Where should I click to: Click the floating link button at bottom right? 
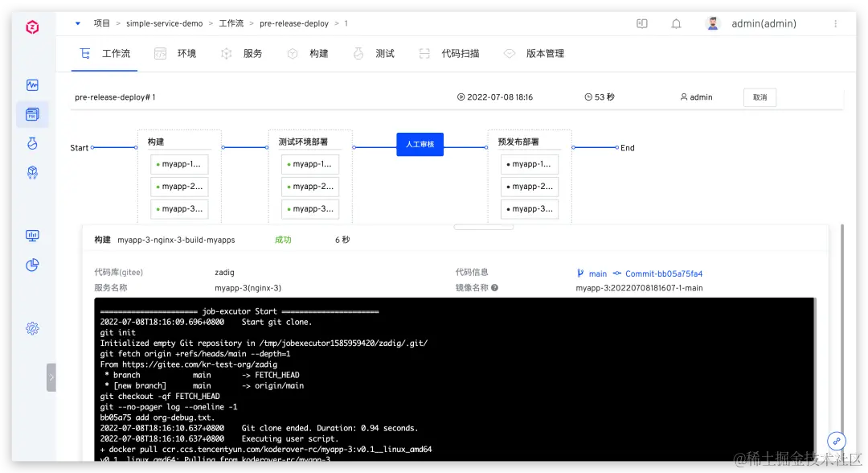837,442
